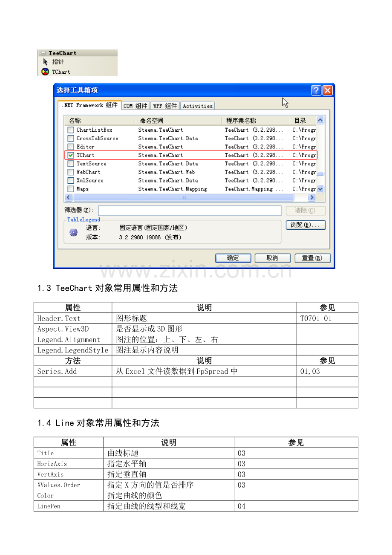Check the TextSource checkbox
Screen dimensions: 392x555
point(71,164)
